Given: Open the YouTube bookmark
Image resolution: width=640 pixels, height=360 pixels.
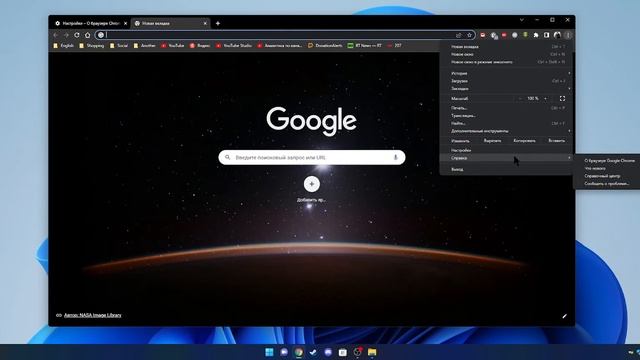Looking at the screenshot, I should (x=172, y=46).
